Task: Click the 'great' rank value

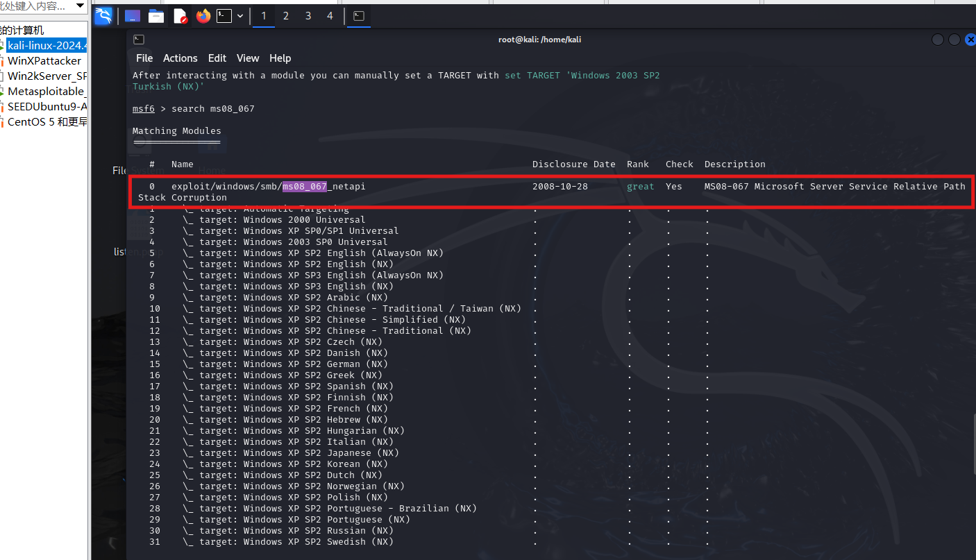Action: (641, 186)
